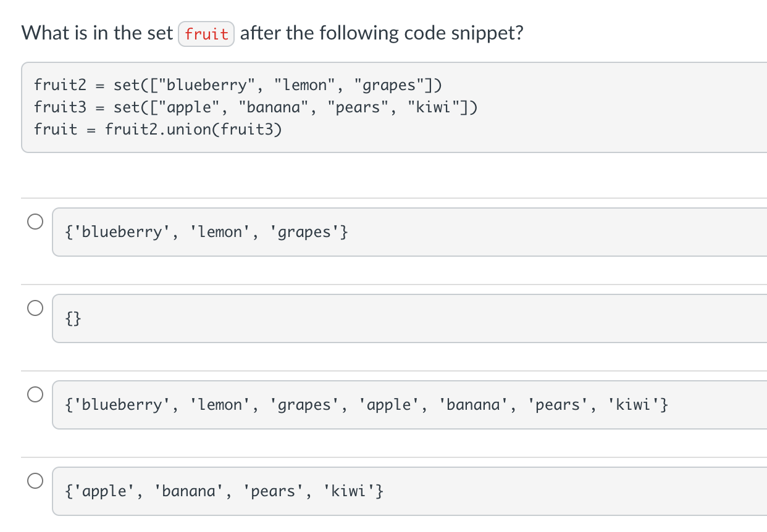The height and width of the screenshot is (532, 767).
Task: Click the empty braces {} answer text
Action: pos(73,319)
